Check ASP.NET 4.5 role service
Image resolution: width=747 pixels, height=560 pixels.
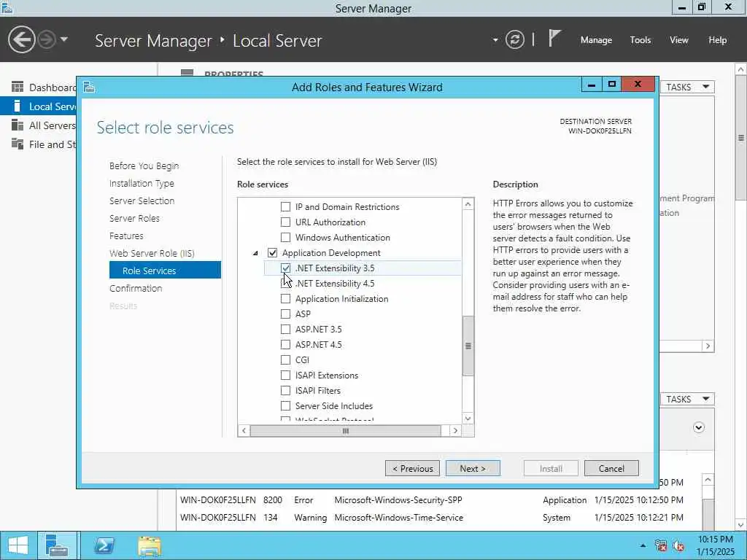(x=285, y=344)
